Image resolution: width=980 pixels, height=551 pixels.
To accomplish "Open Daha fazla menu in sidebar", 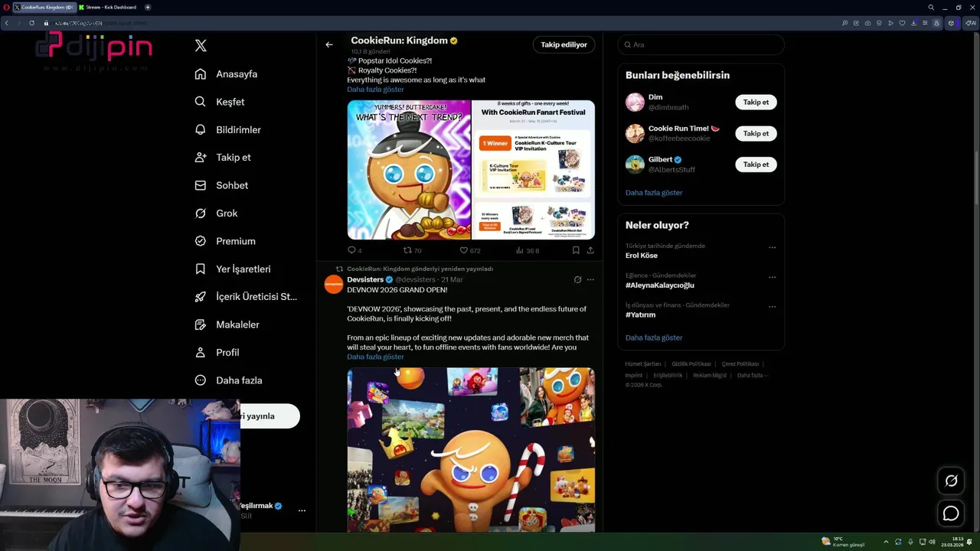I will pos(229,380).
